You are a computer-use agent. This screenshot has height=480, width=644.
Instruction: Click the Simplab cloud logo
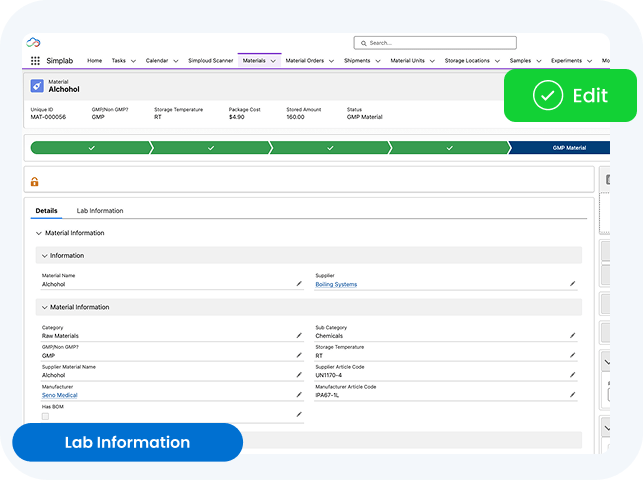33,42
